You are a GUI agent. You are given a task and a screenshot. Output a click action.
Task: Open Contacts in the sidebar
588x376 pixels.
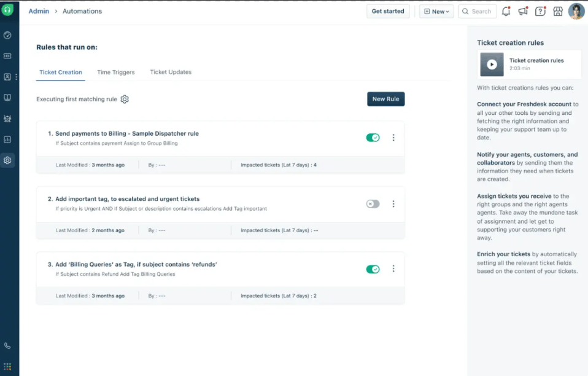(8, 76)
